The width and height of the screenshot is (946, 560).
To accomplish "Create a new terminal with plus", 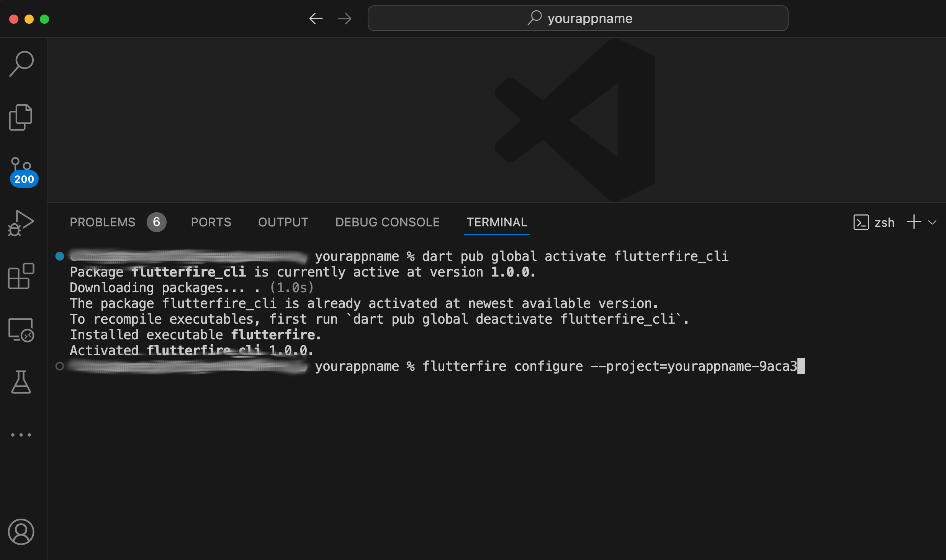I will (x=914, y=222).
